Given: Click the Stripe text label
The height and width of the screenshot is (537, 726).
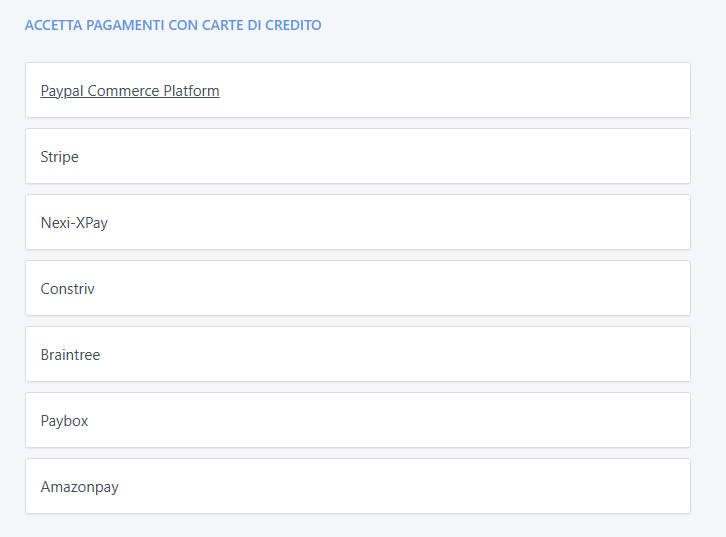Looking at the screenshot, I should [60, 157].
